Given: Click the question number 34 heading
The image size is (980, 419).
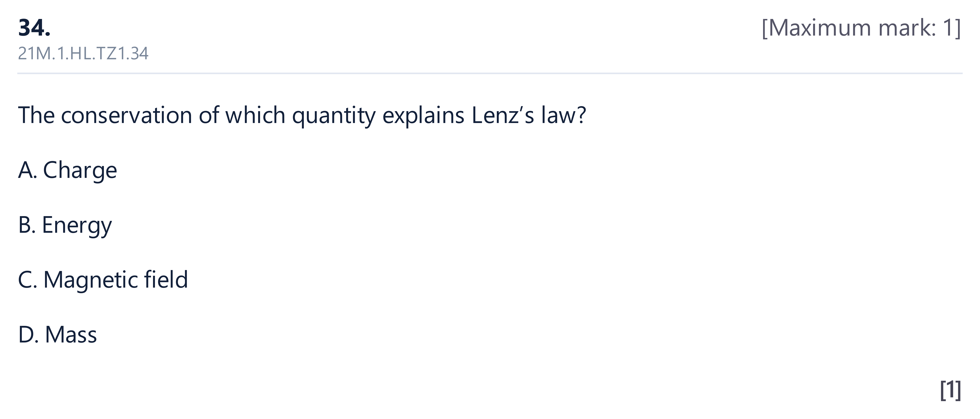Looking at the screenshot, I should point(34,28).
